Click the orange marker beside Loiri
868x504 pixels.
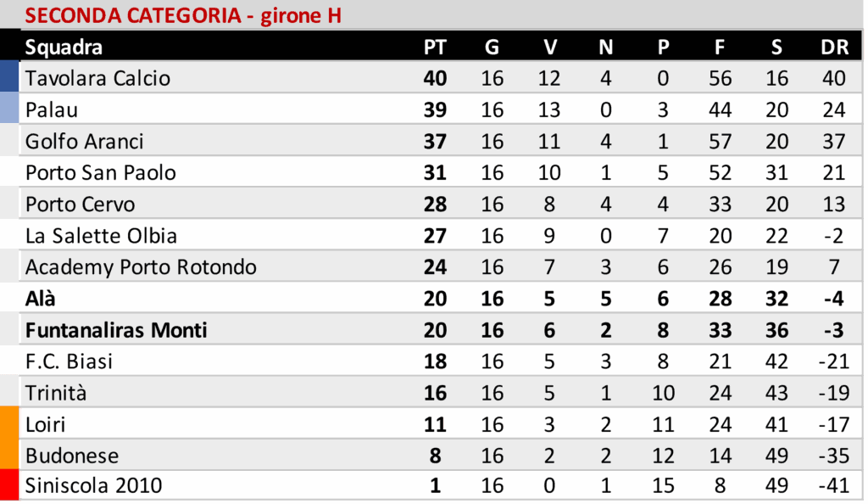click(x=9, y=423)
